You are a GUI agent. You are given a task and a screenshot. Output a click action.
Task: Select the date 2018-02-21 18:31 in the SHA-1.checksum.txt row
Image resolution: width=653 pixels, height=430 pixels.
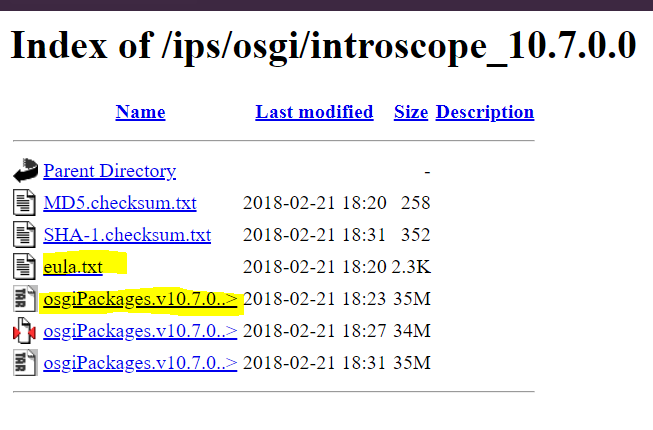point(315,235)
